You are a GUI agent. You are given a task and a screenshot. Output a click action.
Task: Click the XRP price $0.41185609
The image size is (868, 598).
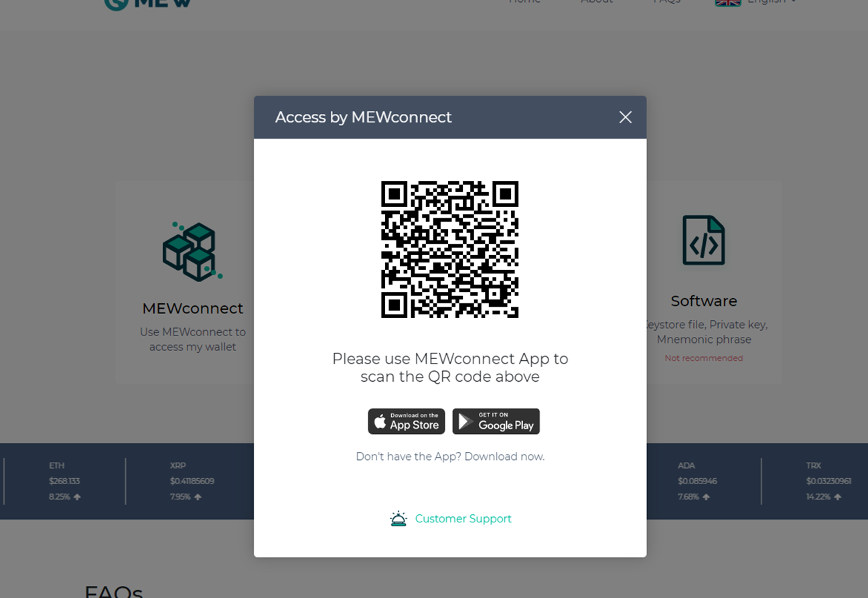pos(192,481)
